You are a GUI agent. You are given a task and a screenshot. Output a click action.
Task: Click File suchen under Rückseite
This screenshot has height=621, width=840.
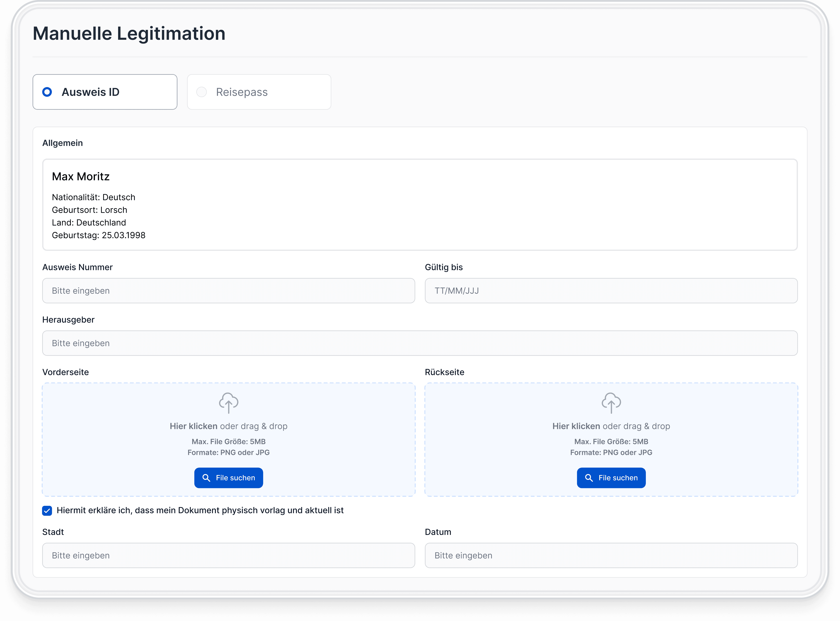[x=611, y=478]
